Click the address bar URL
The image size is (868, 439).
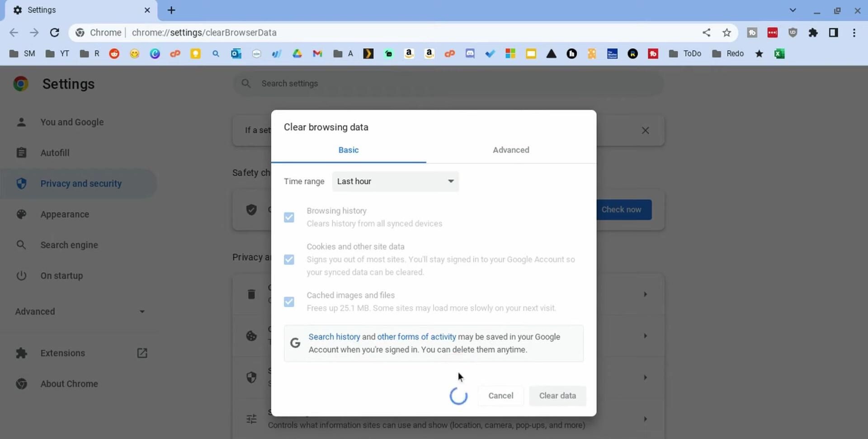pos(204,33)
